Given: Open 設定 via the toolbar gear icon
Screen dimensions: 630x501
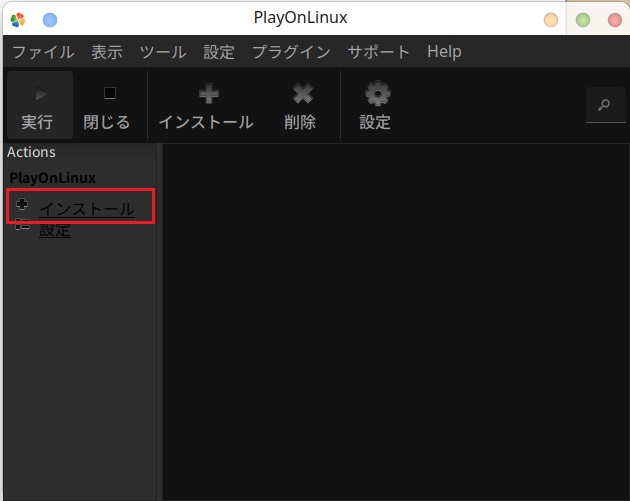Looking at the screenshot, I should coord(376,94).
